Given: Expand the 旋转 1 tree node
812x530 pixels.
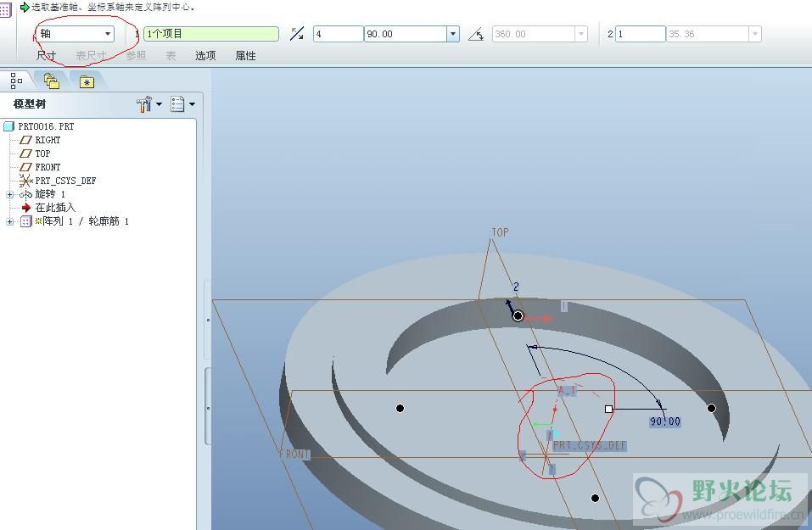Looking at the screenshot, I should 10,194.
